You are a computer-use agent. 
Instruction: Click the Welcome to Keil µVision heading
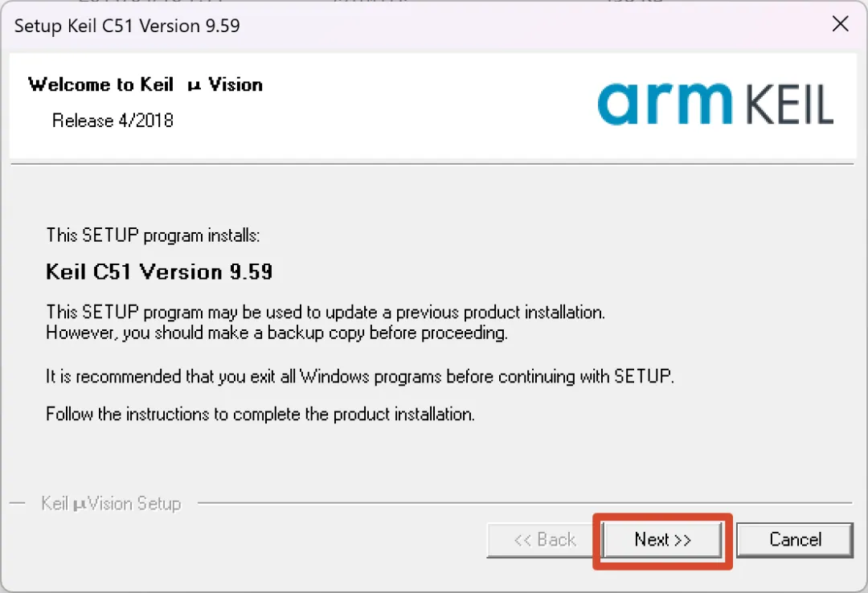[145, 84]
